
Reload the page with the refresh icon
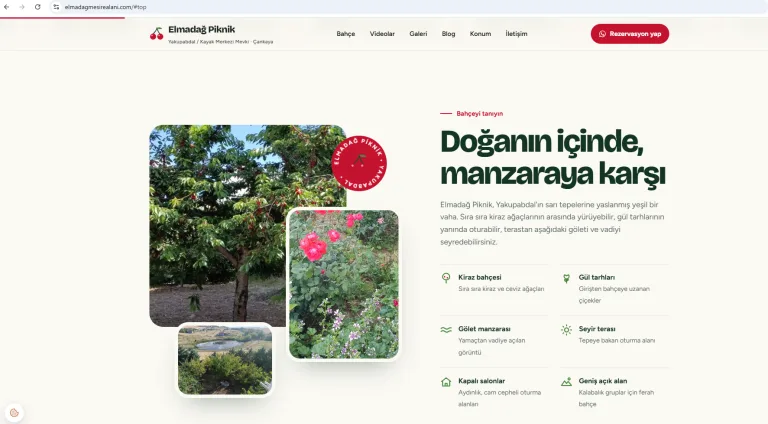[38, 7]
